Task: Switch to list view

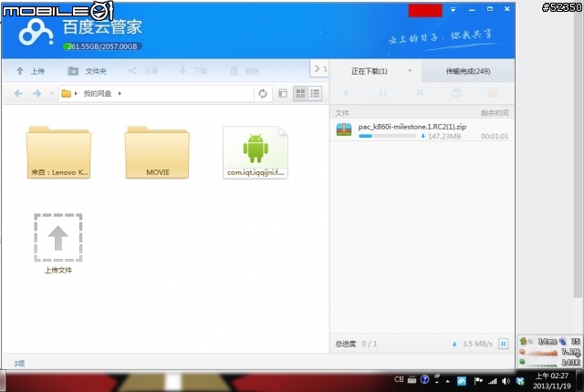Action: click(315, 93)
